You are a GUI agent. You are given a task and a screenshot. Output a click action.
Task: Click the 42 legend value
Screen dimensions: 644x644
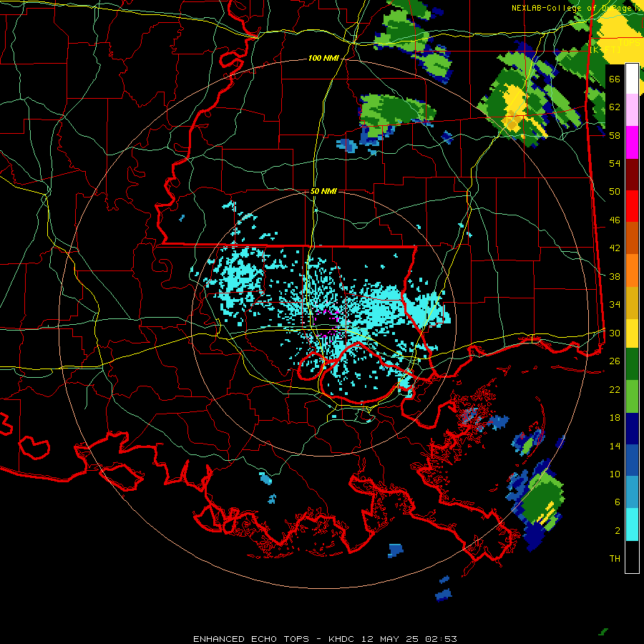coord(615,248)
